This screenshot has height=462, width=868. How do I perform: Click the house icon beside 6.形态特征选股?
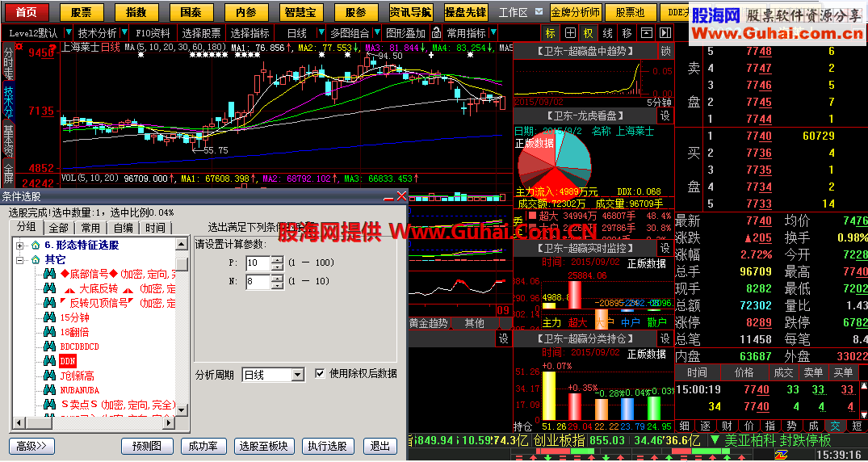point(36,244)
